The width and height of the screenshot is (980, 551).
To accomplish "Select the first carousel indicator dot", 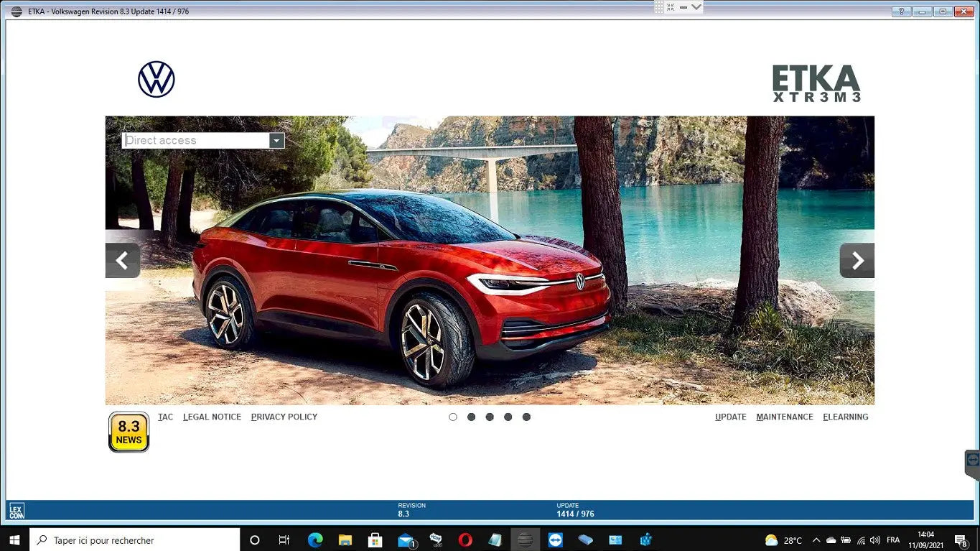I will pyautogui.click(x=453, y=417).
